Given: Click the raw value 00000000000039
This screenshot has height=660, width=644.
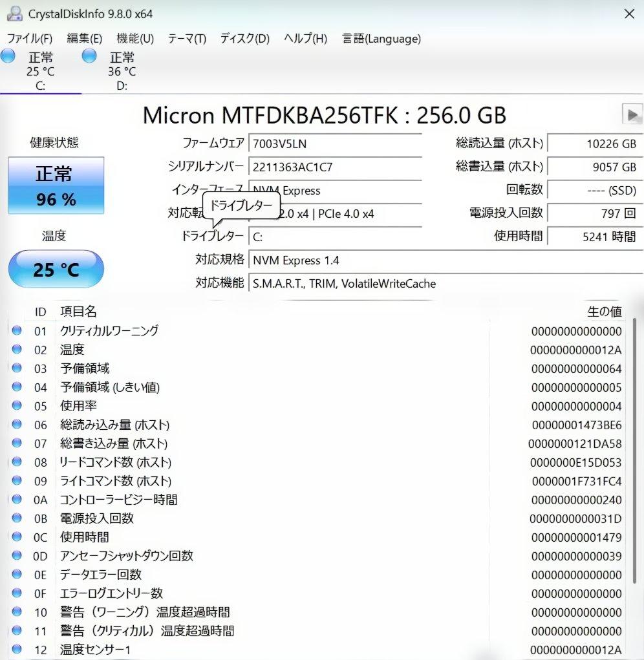Looking at the screenshot, I should pos(576,556).
